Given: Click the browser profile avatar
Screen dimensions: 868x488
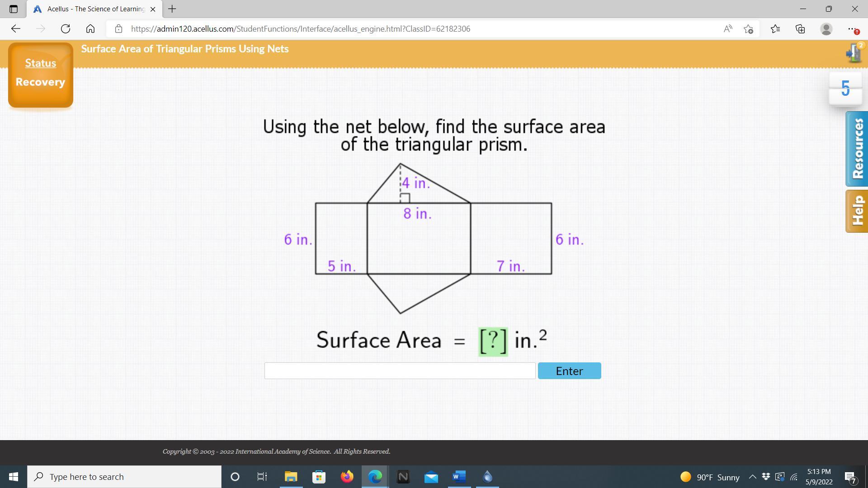Looking at the screenshot, I should pos(826,29).
